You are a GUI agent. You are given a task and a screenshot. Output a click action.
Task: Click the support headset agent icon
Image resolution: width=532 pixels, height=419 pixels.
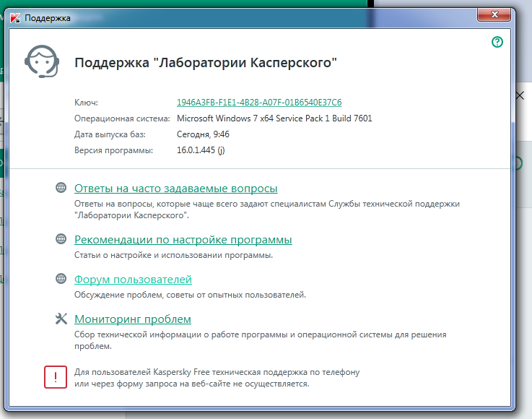pyautogui.click(x=42, y=61)
